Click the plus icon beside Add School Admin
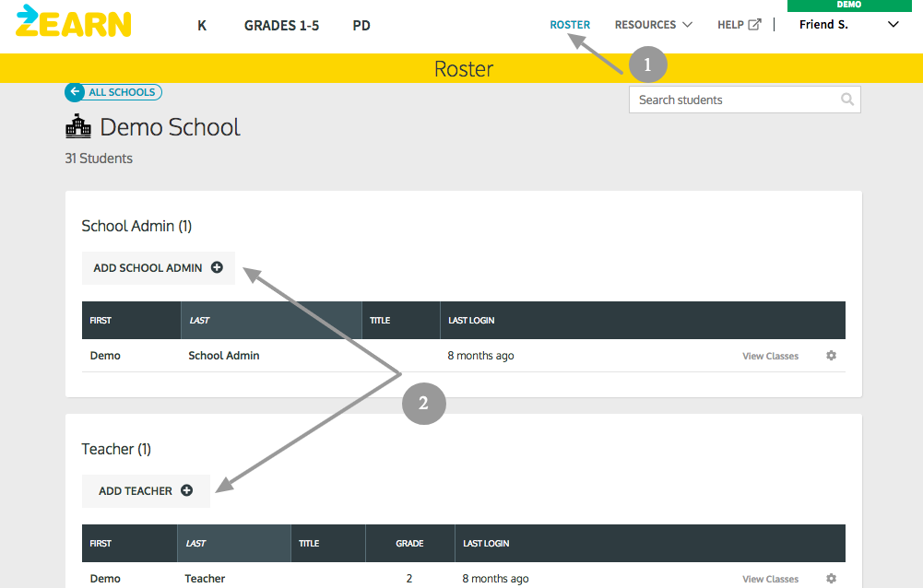Screen dimensions: 923x588 (x=217, y=267)
